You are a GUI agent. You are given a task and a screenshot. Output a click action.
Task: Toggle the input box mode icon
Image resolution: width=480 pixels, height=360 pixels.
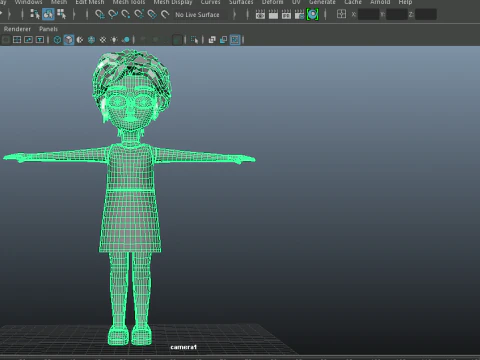point(341,14)
